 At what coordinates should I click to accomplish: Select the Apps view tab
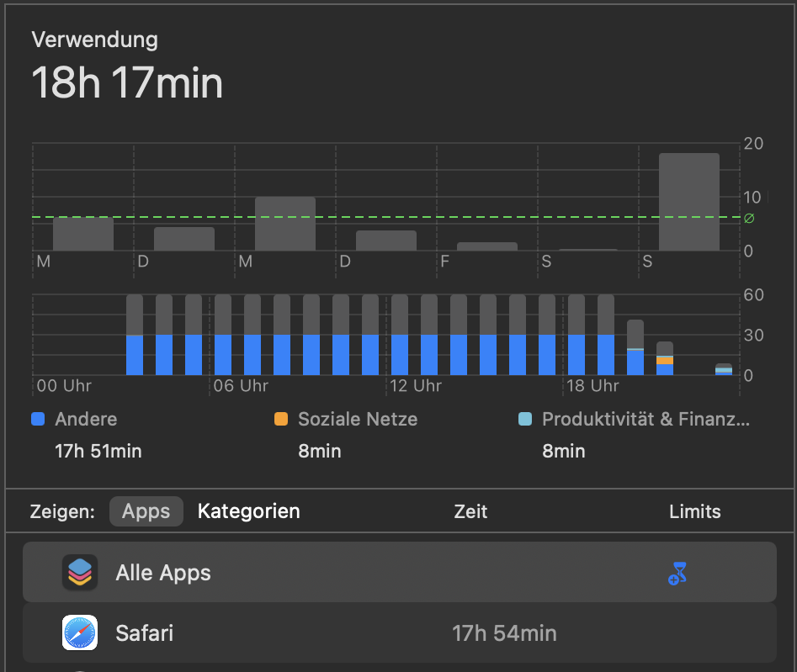point(146,511)
